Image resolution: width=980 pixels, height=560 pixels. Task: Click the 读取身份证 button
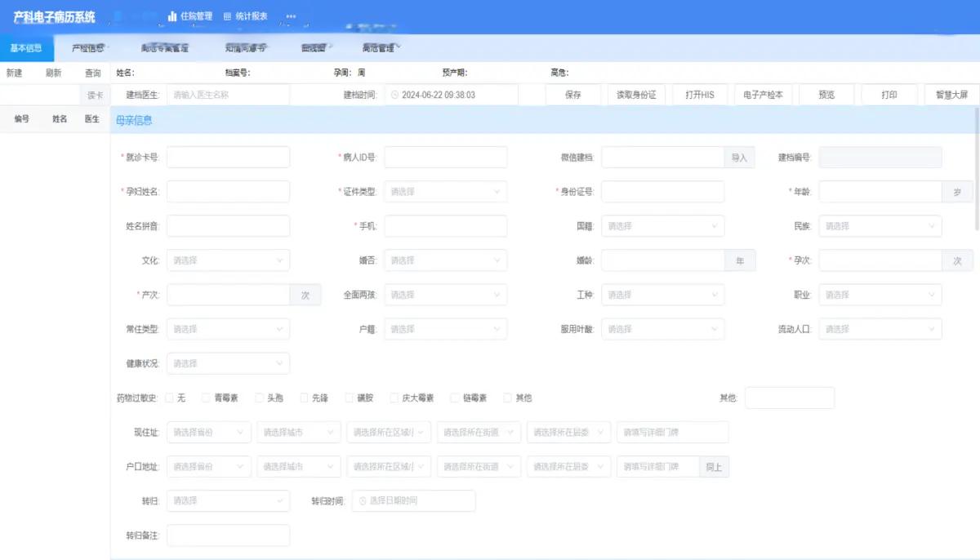636,95
